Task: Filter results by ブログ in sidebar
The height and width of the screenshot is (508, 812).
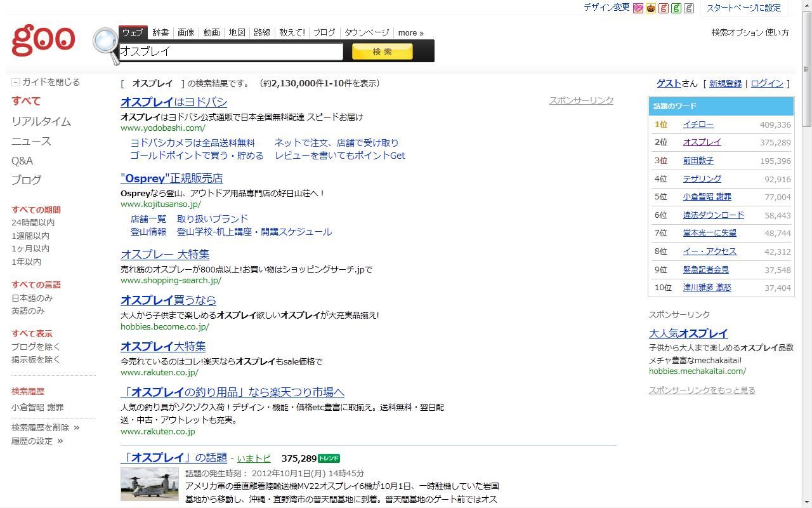Action: (26, 180)
